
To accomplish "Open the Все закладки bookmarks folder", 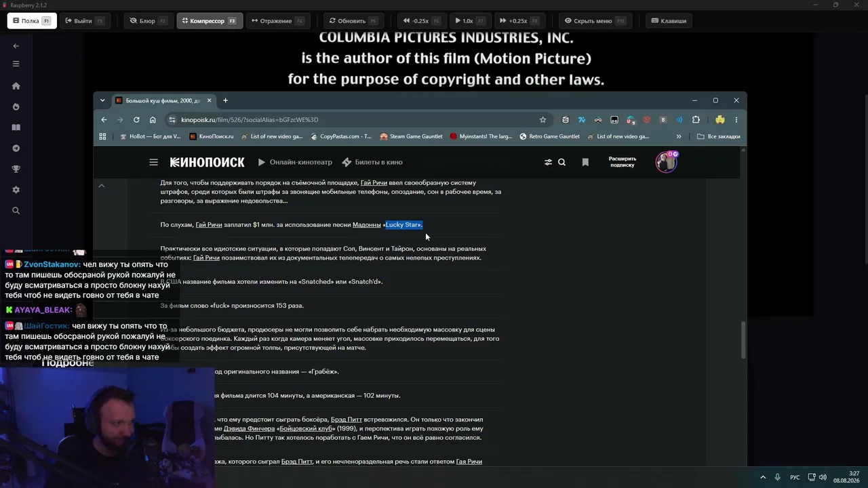I will 718,136.
